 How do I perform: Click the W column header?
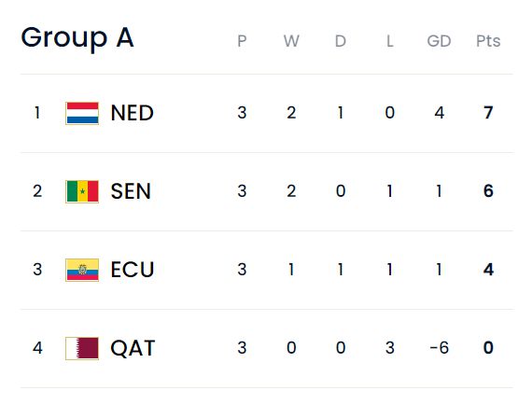tap(291, 41)
